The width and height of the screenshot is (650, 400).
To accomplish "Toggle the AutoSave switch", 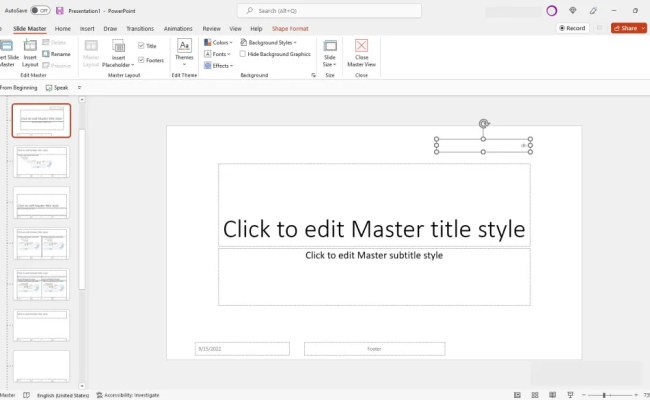I will [40, 10].
